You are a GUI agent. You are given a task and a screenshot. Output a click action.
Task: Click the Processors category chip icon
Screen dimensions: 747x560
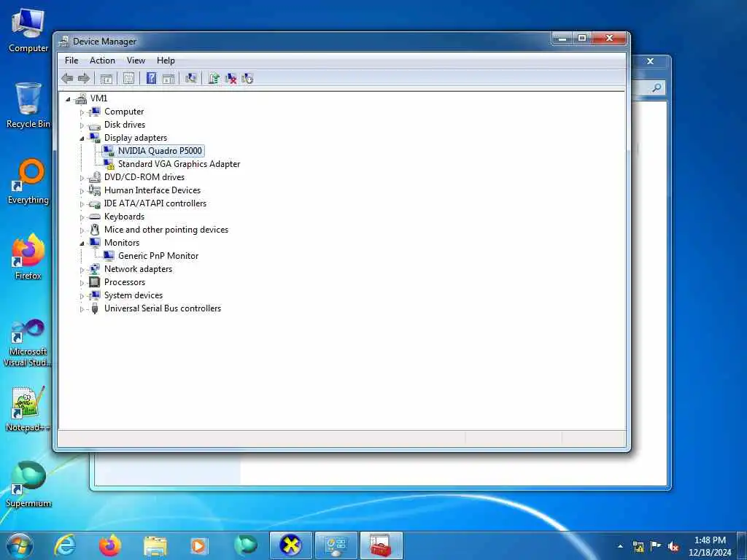tap(95, 282)
